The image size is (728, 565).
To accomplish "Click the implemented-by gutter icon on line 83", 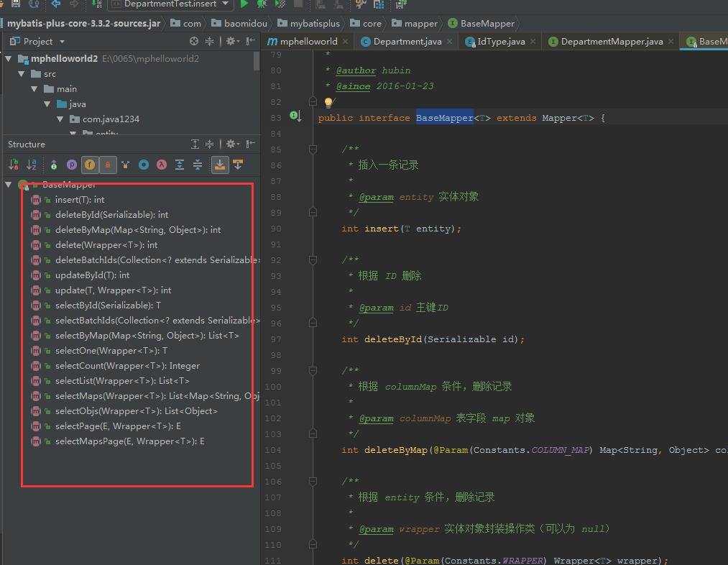I will click(x=295, y=116).
